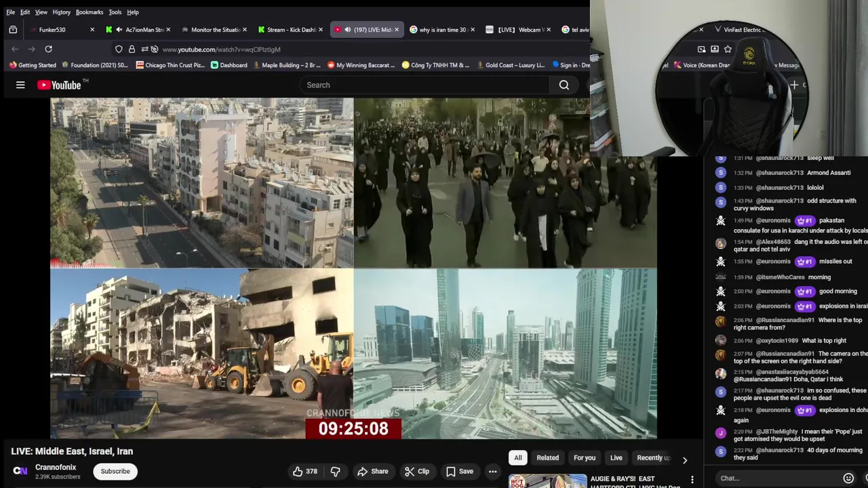Close the why is iran time tab
The image size is (868, 488).
473,30
